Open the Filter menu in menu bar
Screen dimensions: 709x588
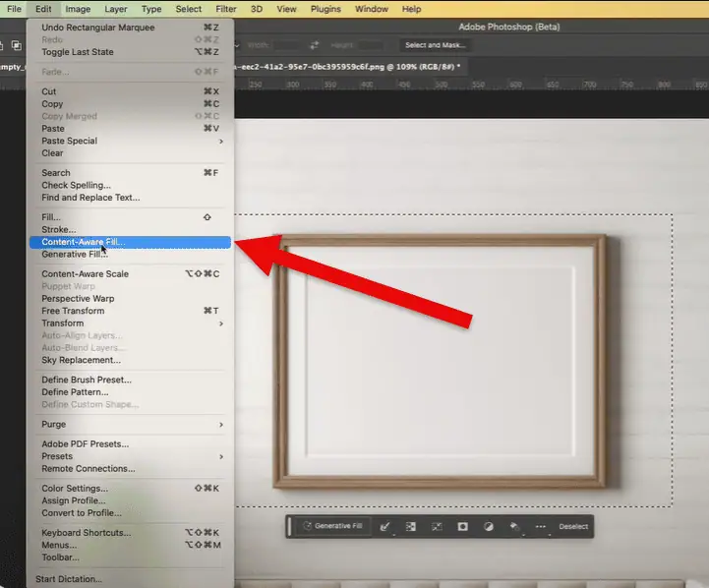(x=225, y=9)
